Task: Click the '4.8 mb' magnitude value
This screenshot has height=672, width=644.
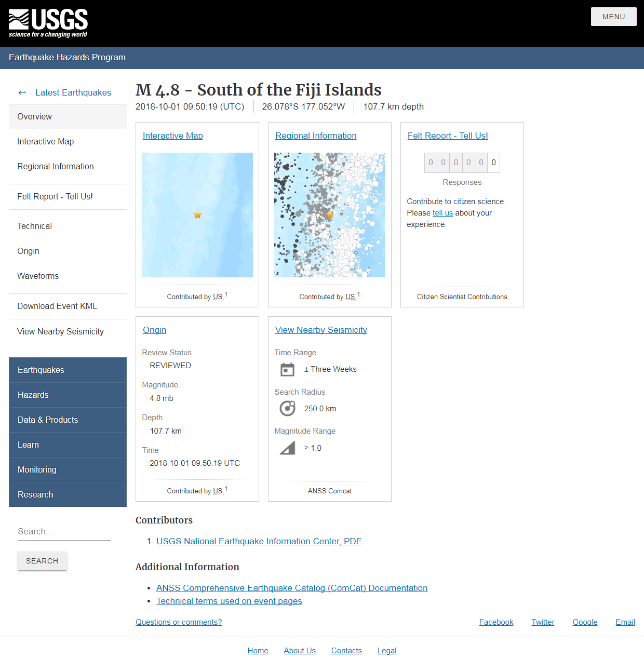Action: coord(162,398)
